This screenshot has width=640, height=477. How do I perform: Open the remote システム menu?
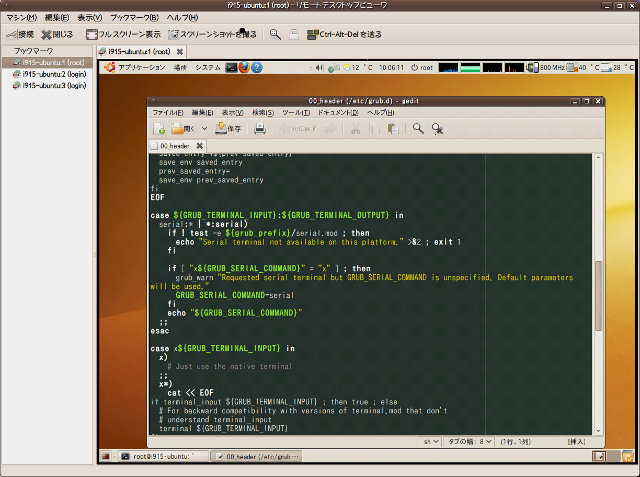pyautogui.click(x=207, y=67)
